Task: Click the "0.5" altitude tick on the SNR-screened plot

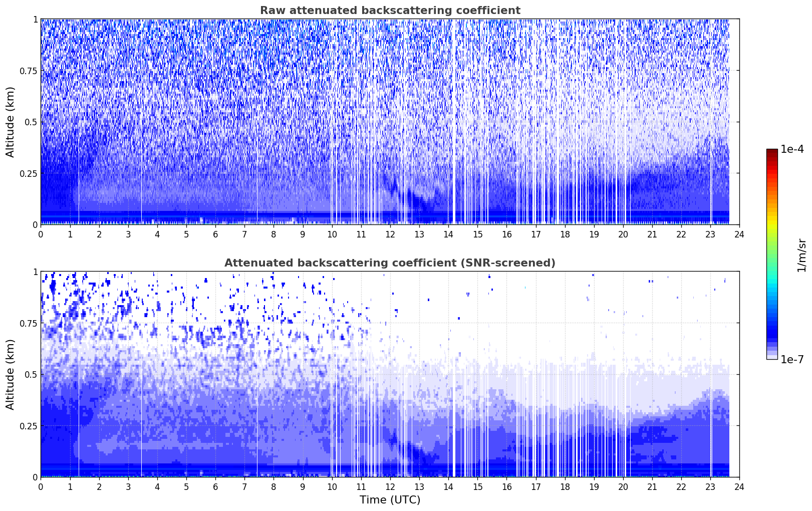Action: (31, 374)
